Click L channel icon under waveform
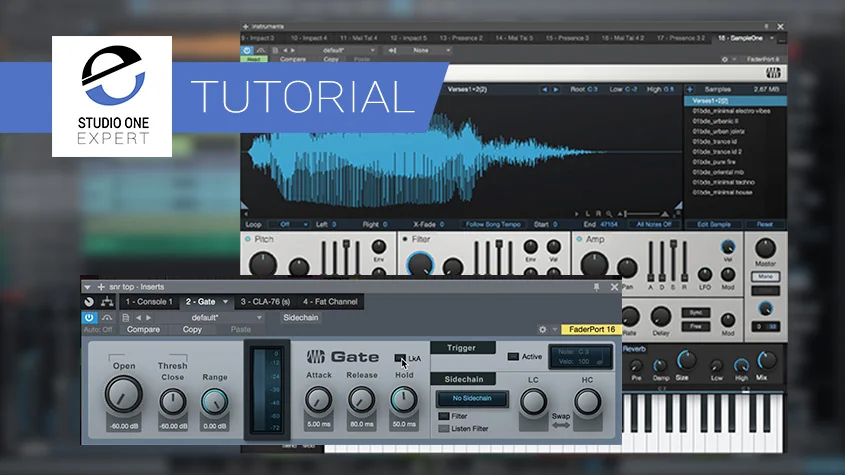Image resolution: width=845 pixels, height=475 pixels. (x=588, y=214)
